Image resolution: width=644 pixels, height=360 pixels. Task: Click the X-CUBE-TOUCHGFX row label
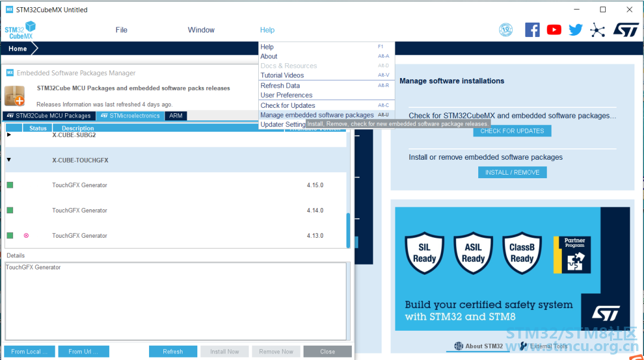[80, 160]
